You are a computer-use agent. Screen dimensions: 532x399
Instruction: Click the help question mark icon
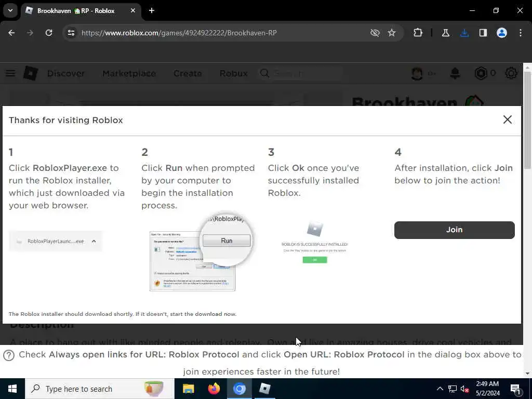click(8, 355)
